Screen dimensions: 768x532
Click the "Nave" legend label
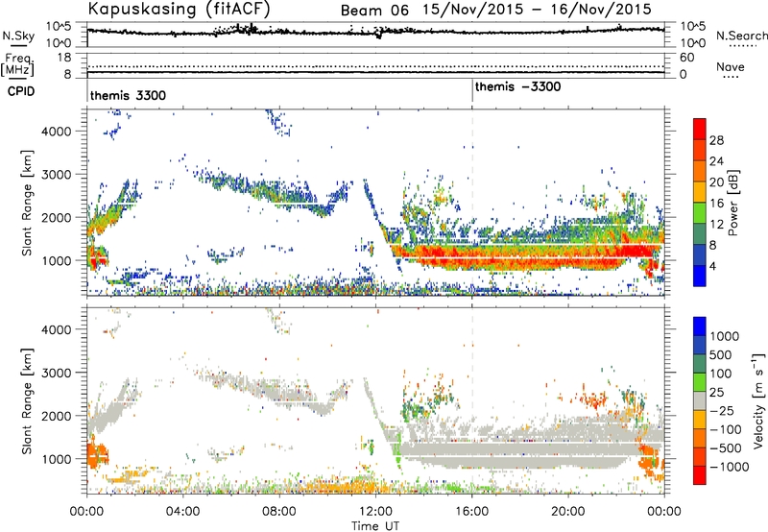tap(731, 66)
